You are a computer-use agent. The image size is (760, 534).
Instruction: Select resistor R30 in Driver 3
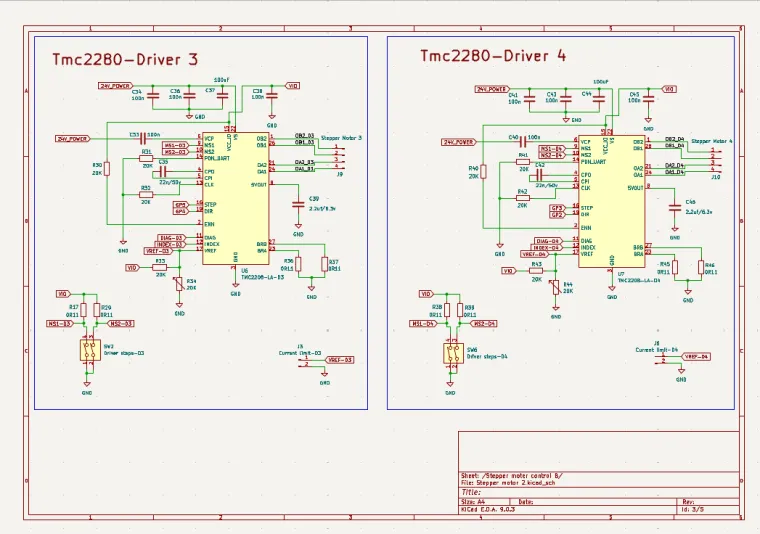click(108, 168)
